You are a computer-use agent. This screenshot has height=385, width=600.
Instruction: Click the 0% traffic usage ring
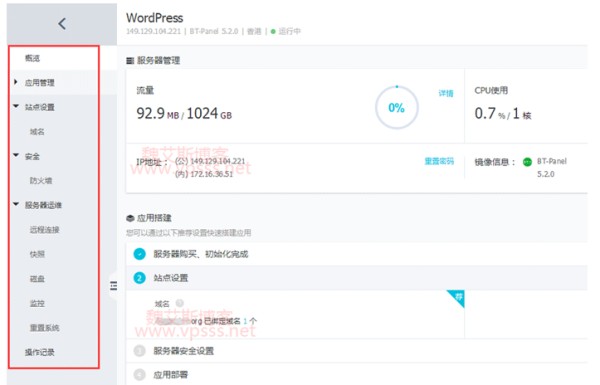tap(397, 107)
